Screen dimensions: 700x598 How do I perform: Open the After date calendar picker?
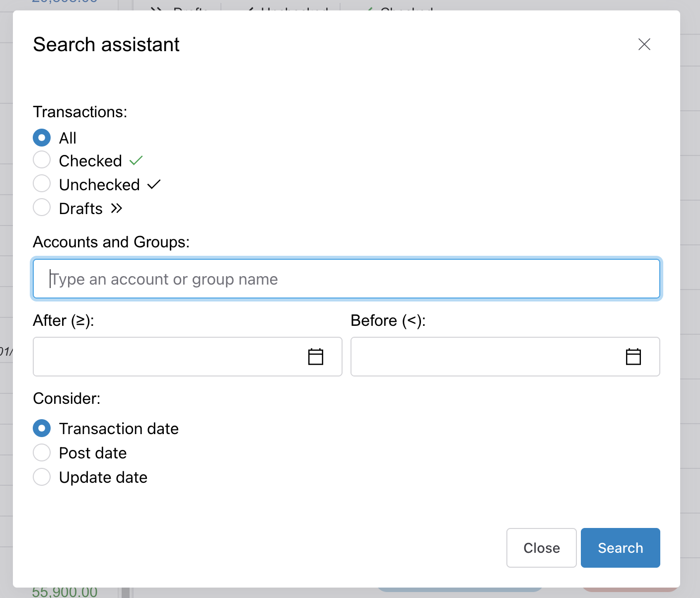pos(316,356)
